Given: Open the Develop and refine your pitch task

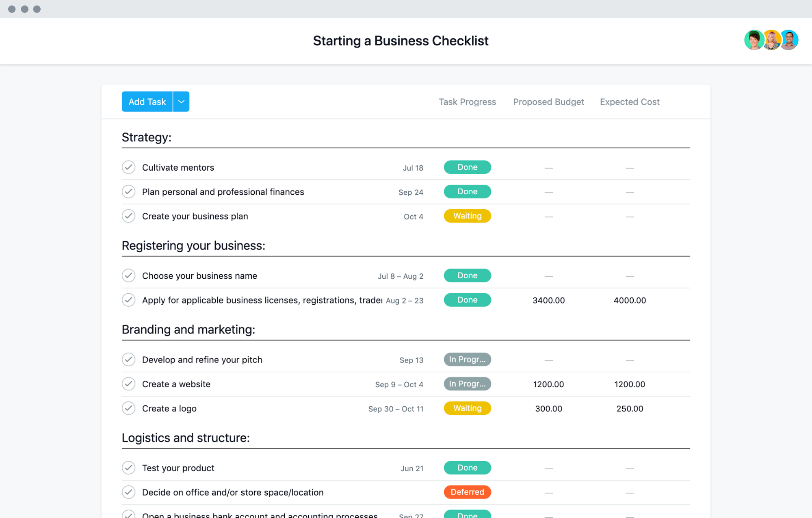Looking at the screenshot, I should point(202,360).
